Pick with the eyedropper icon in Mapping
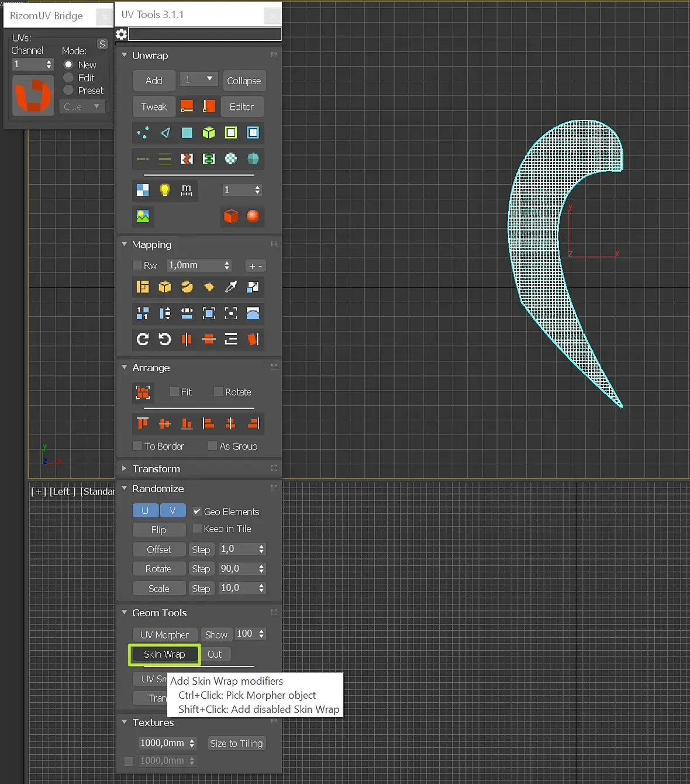 tap(231, 286)
